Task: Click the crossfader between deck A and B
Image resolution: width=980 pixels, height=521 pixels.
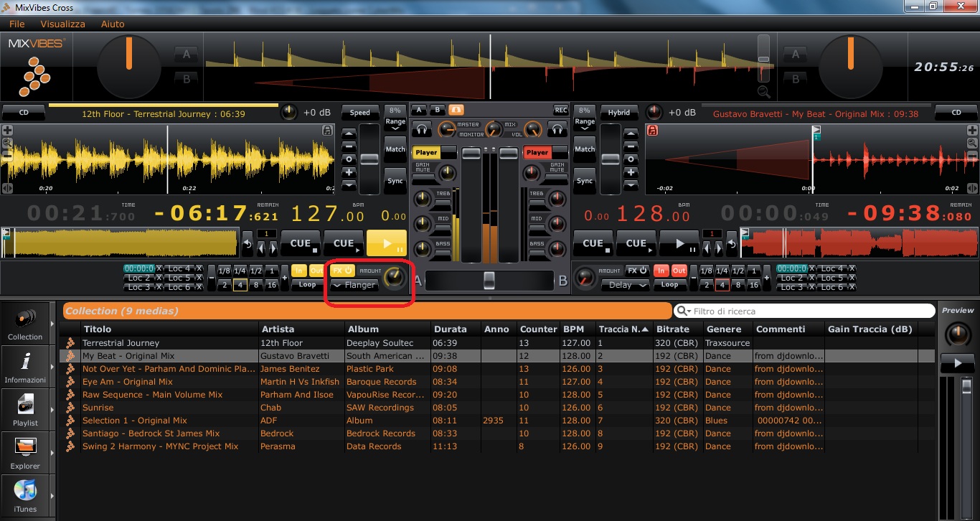Action: 490,281
